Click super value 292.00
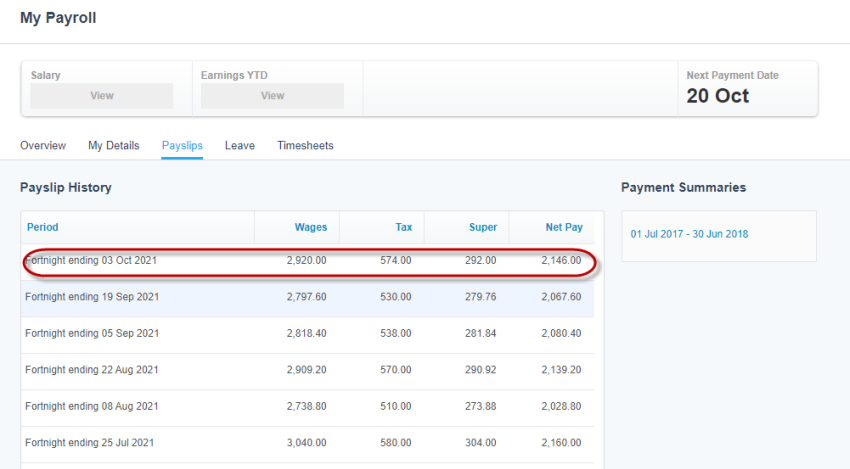This screenshot has height=469, width=850. click(480, 261)
